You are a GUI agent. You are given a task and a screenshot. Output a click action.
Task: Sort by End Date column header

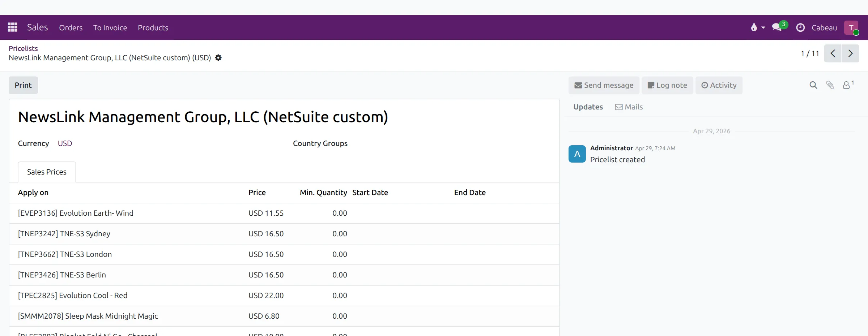tap(470, 193)
